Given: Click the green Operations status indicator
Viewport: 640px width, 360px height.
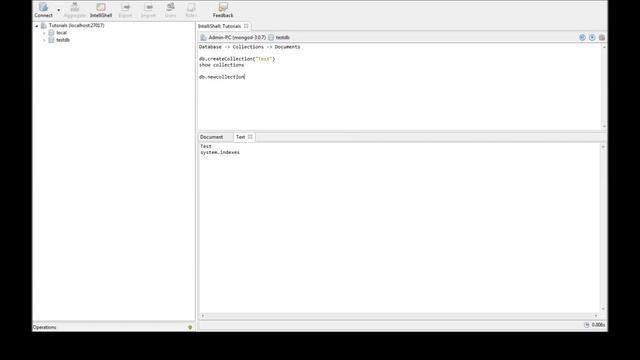Looking at the screenshot, I should tap(190, 327).
